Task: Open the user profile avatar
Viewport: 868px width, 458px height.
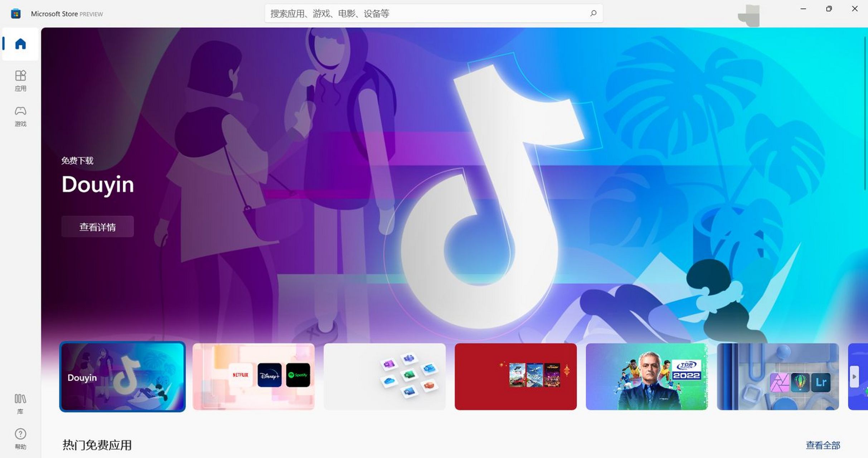Action: point(749,16)
